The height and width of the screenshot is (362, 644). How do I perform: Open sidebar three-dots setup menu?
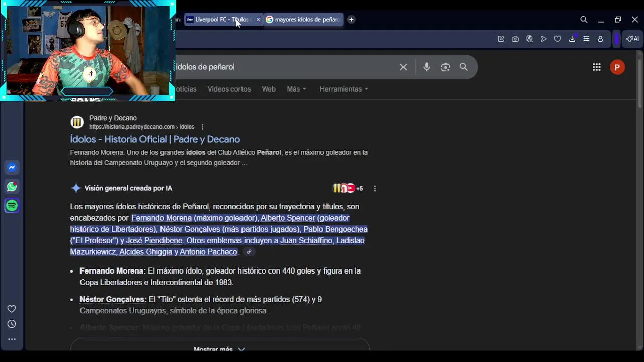(x=12, y=339)
